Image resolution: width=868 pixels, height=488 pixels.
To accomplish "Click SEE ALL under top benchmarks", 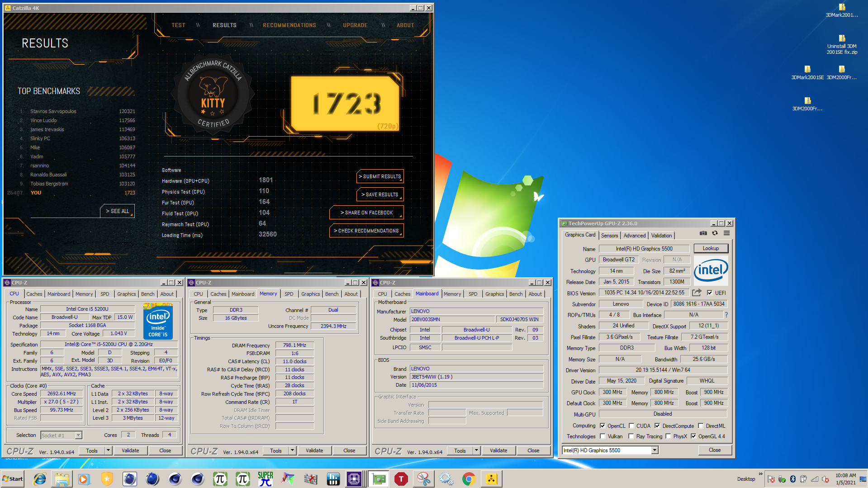I will coord(117,211).
